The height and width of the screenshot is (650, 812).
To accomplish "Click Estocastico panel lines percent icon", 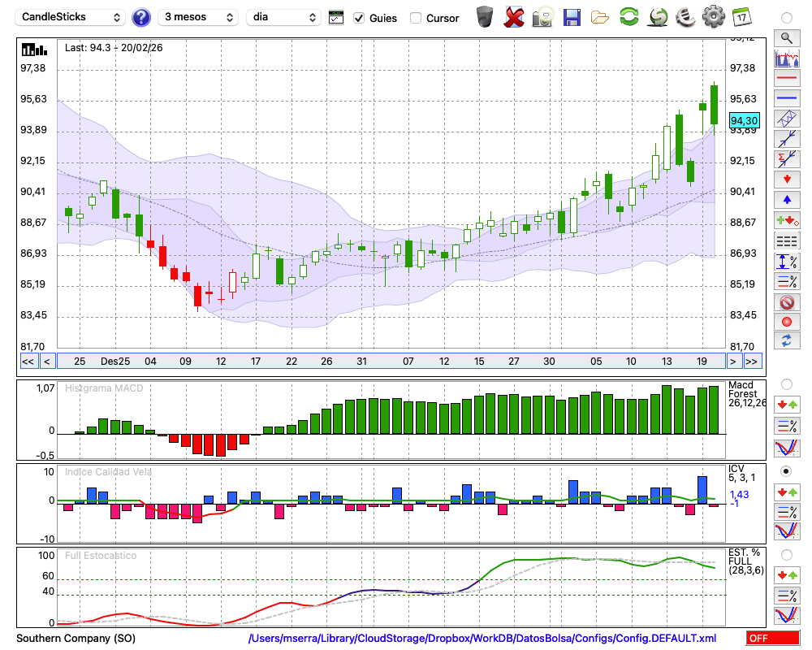I will click(x=787, y=596).
